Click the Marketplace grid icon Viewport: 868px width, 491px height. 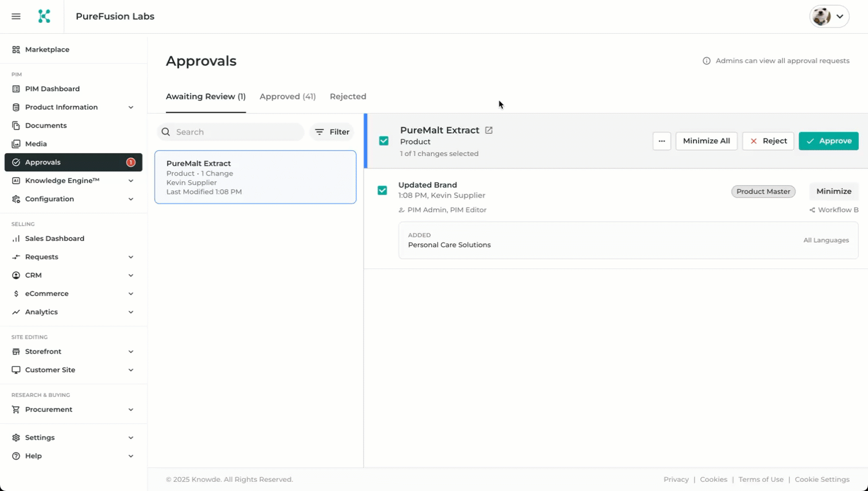16,50
